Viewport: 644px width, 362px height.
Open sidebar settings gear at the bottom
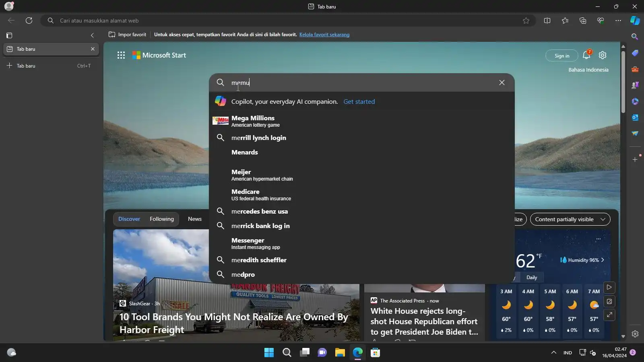pos(635,334)
